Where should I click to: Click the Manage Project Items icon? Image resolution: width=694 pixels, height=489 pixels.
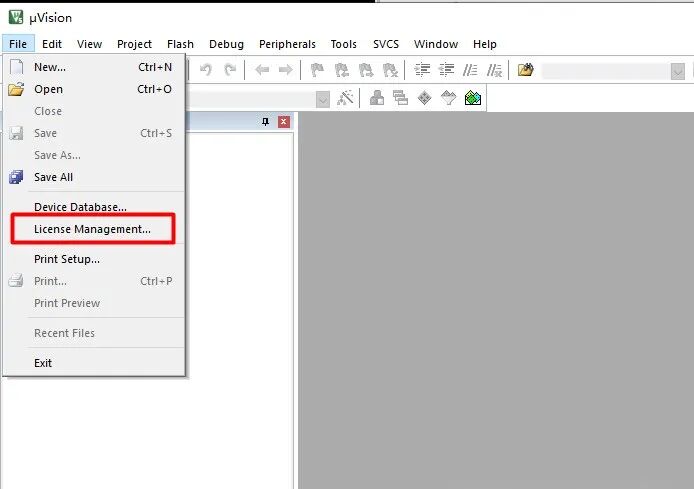pos(377,98)
